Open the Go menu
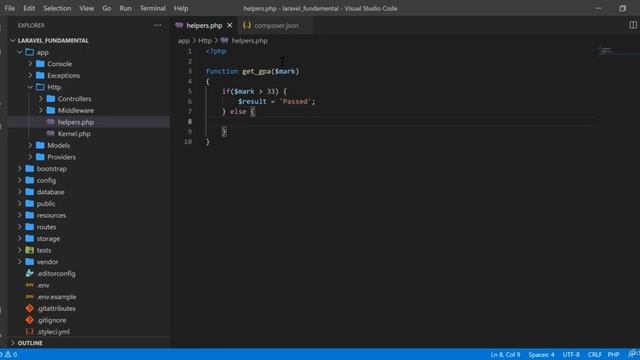Screen dimensions: 640x360 [x=107, y=8]
